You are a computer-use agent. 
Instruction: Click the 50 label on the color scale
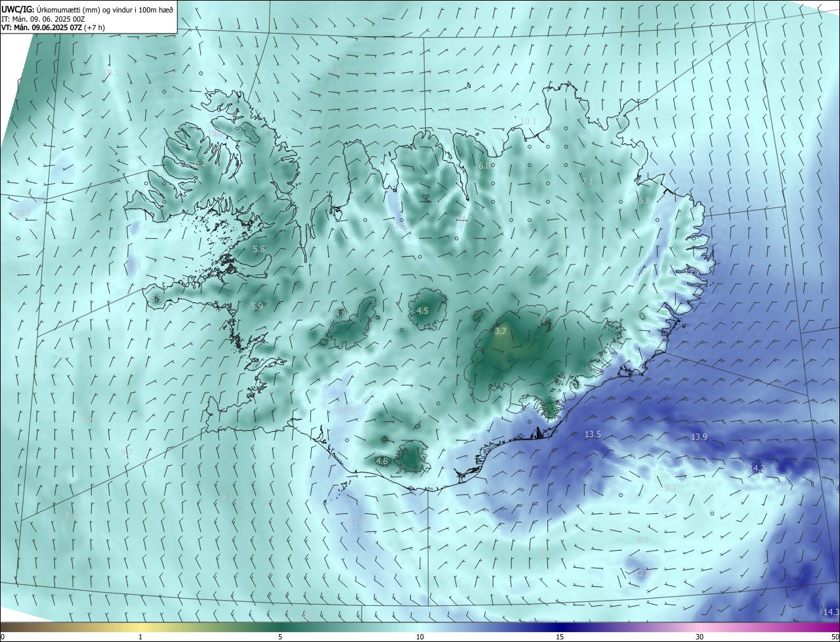[834, 637]
